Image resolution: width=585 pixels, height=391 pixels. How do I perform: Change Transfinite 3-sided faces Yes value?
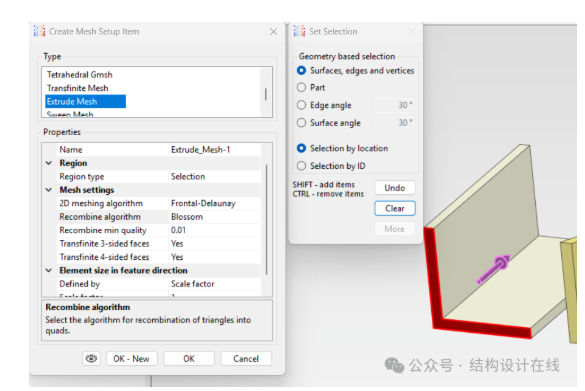[215, 244]
